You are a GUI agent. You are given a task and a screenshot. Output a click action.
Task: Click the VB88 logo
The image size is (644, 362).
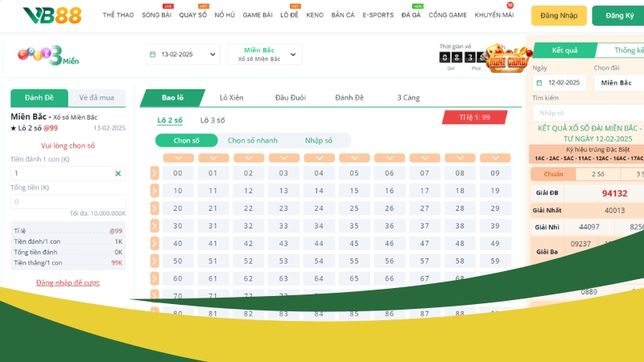[52, 15]
